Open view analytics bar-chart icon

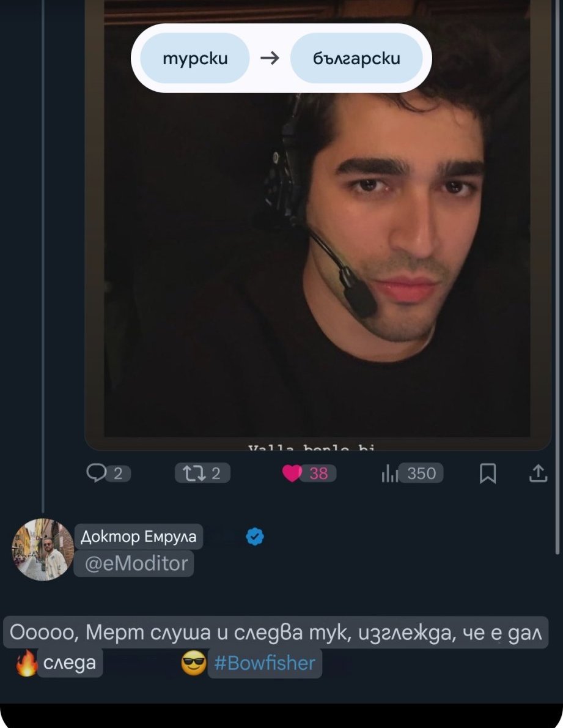[389, 474]
